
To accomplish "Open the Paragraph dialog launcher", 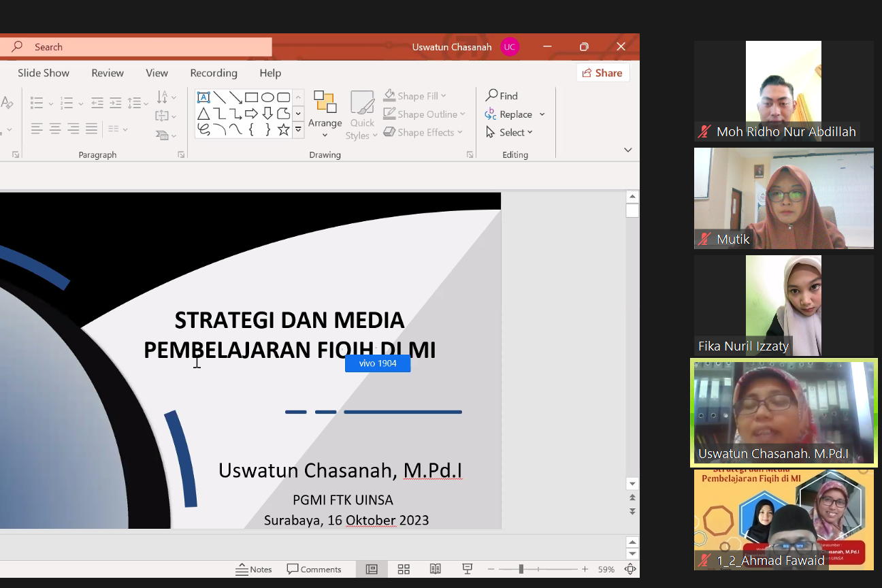I will [180, 154].
